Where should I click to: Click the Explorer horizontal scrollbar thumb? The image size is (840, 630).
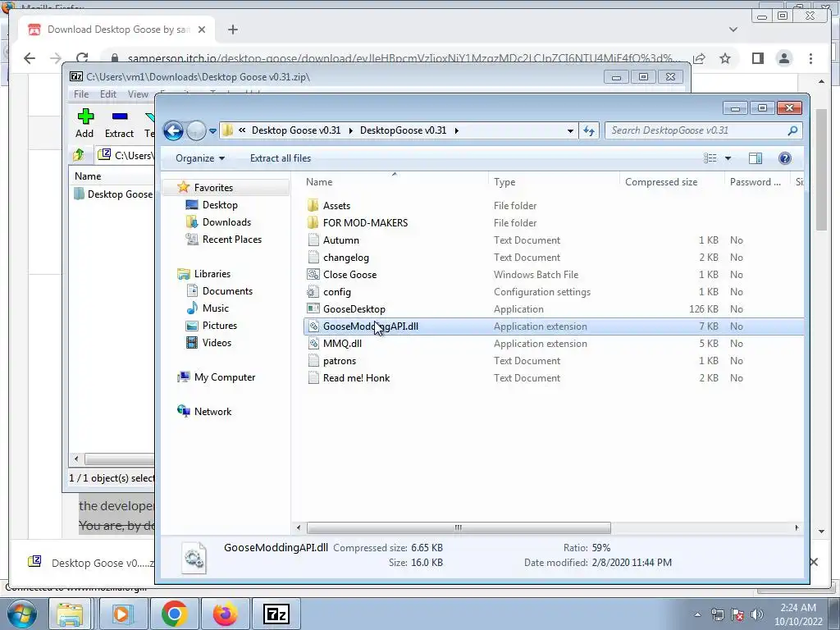[x=458, y=527]
